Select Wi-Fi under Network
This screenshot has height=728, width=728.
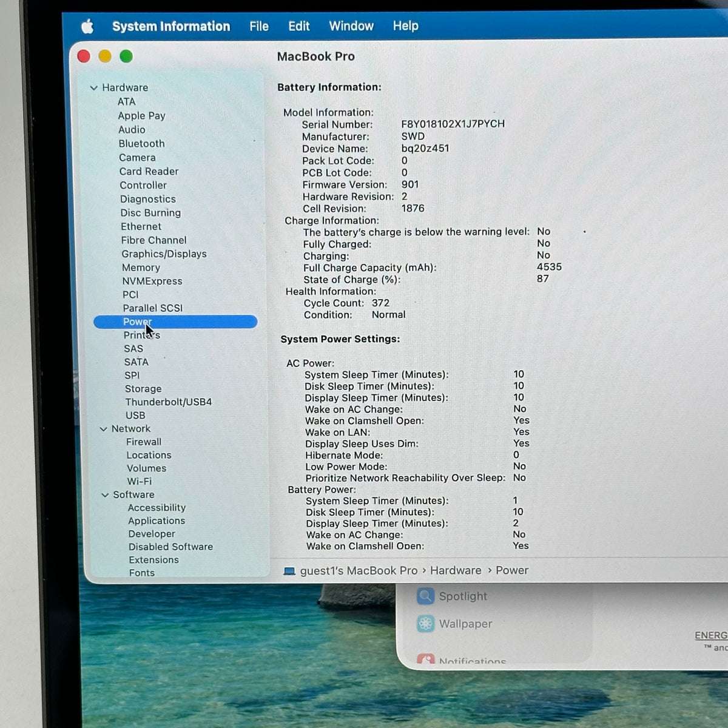click(x=140, y=482)
